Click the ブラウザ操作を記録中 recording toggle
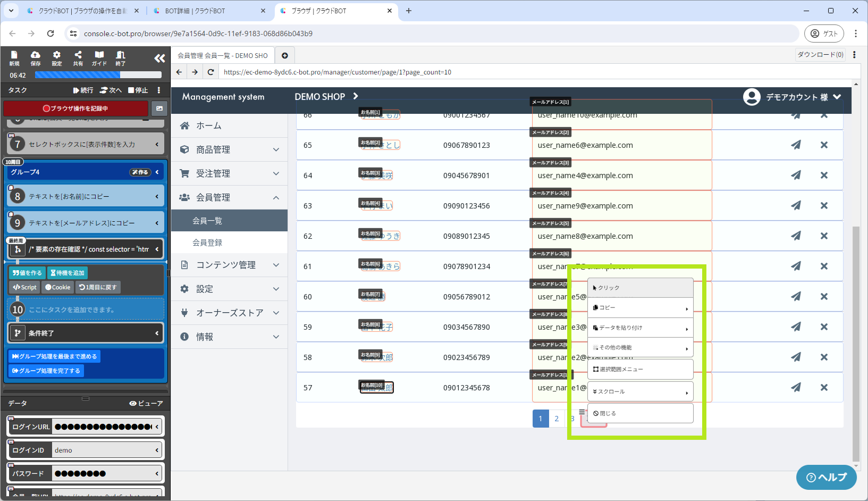Viewport: 868px width, 501px height. [x=75, y=108]
